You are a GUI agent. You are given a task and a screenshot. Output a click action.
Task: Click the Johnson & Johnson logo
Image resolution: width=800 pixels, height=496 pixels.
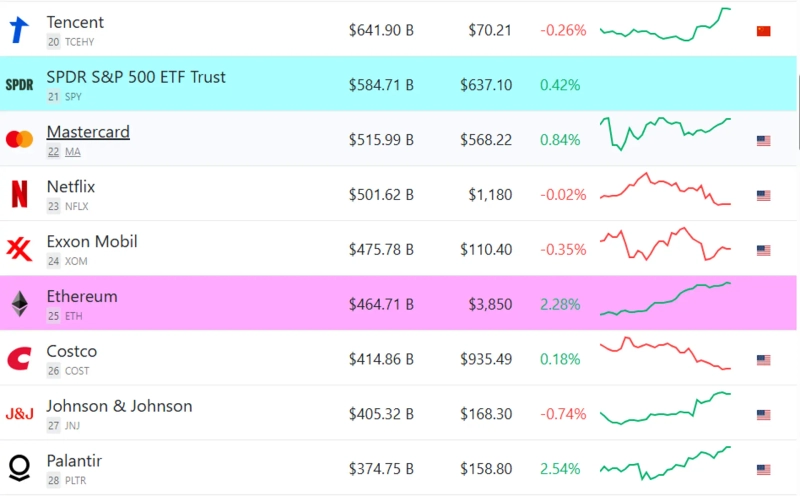click(x=19, y=414)
